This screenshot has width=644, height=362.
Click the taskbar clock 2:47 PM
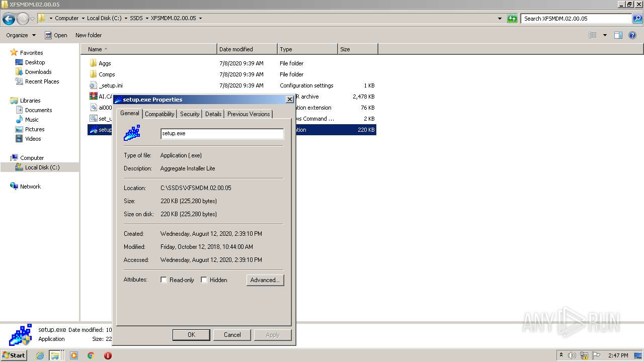tap(618, 355)
